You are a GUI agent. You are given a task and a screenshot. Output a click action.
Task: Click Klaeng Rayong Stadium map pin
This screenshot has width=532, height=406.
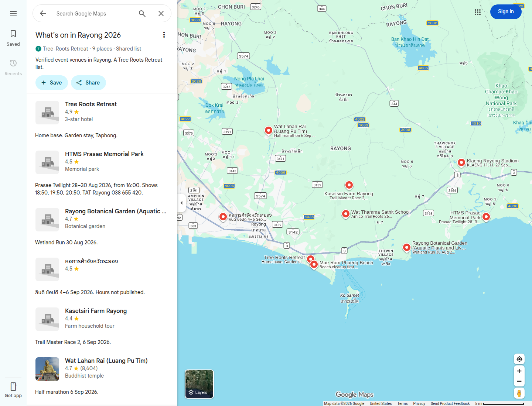[461, 163]
